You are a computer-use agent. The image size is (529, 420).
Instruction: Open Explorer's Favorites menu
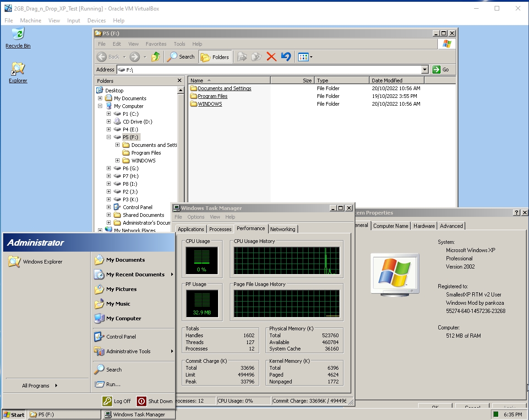click(x=156, y=44)
